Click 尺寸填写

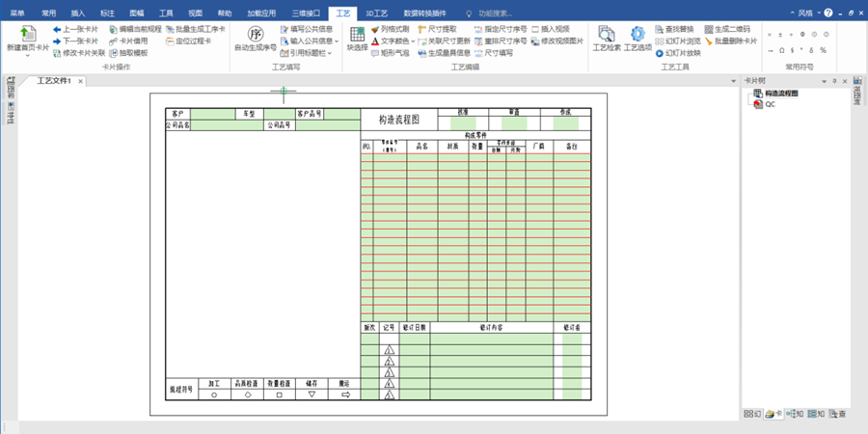tap(494, 53)
